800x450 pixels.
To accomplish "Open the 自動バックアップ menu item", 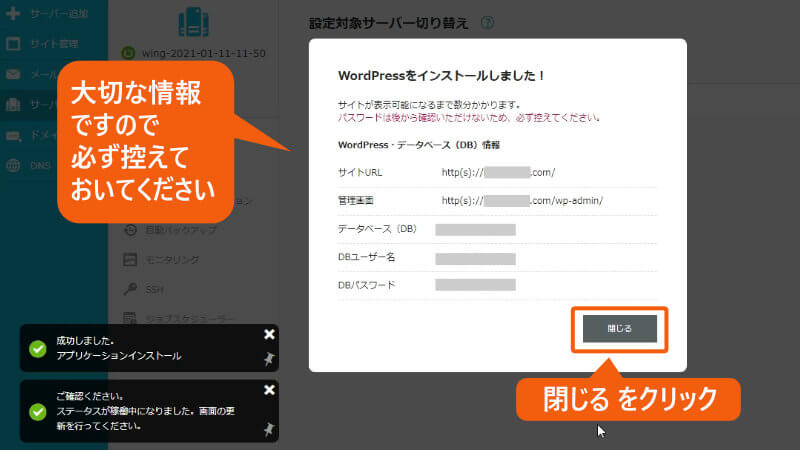I will coord(181,230).
